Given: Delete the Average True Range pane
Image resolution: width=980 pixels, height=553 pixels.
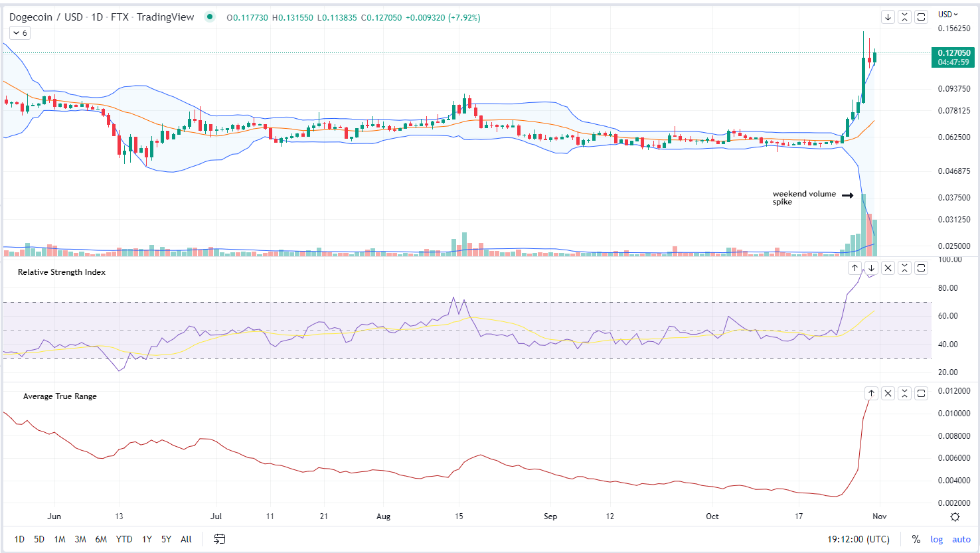Looking at the screenshot, I should (x=888, y=393).
